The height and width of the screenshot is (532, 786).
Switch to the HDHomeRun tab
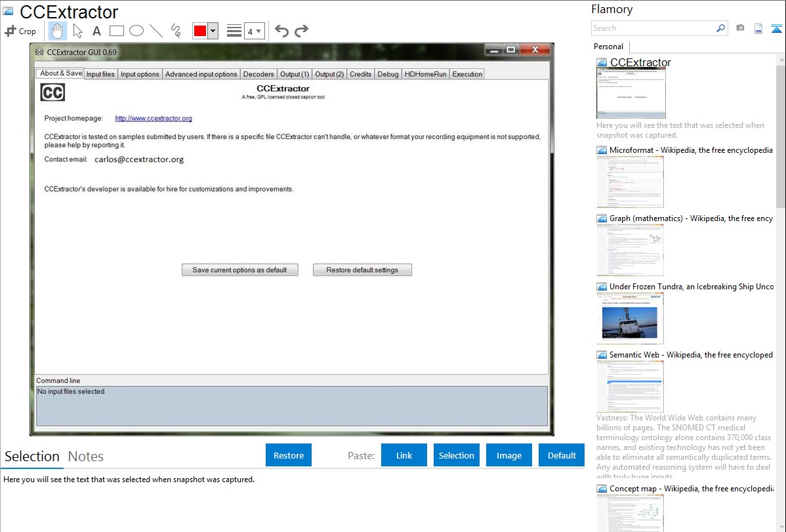(x=425, y=74)
